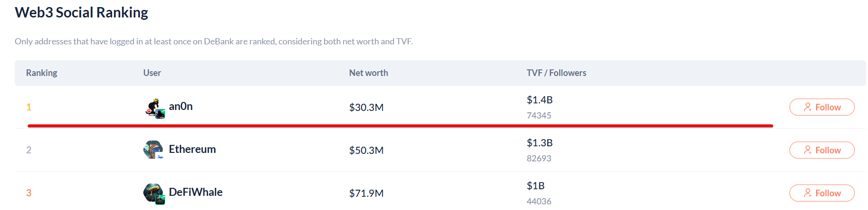Select DeFiWhale's $71.9M net worth value
This screenshot has width=868, height=210.
(x=366, y=193)
